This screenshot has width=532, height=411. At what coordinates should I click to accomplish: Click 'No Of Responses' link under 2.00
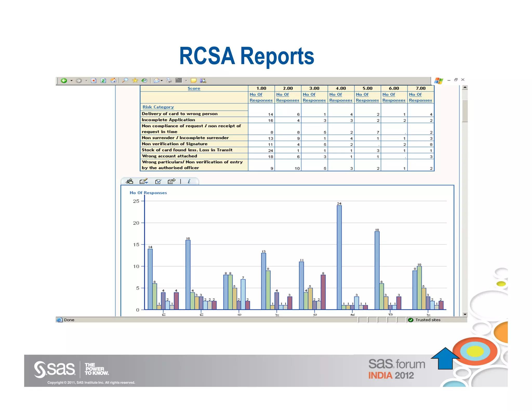coord(288,97)
